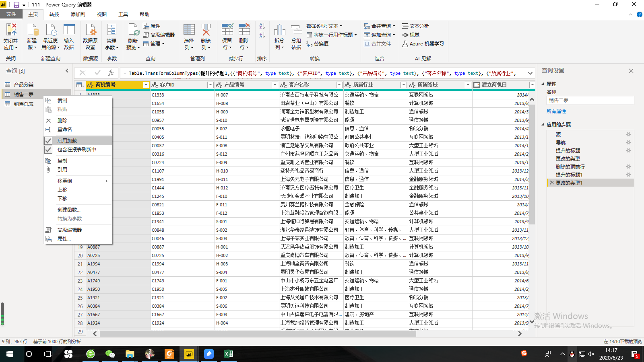
Task: Click 文本分析 (Text Analytics)
Action: [416, 26]
